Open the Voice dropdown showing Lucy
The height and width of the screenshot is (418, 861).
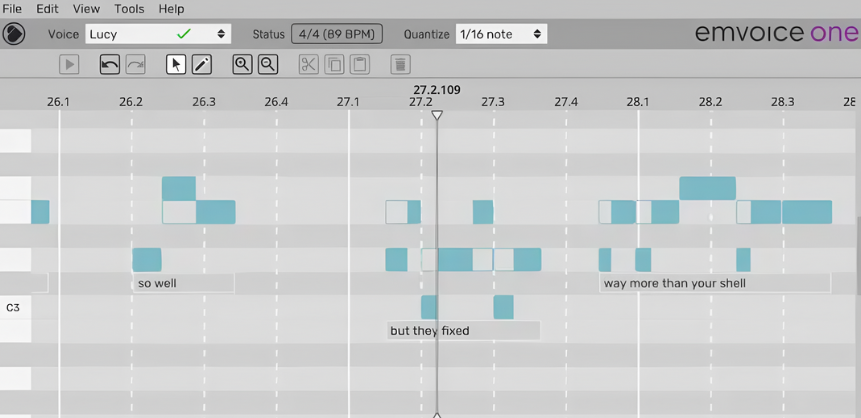[x=158, y=34]
